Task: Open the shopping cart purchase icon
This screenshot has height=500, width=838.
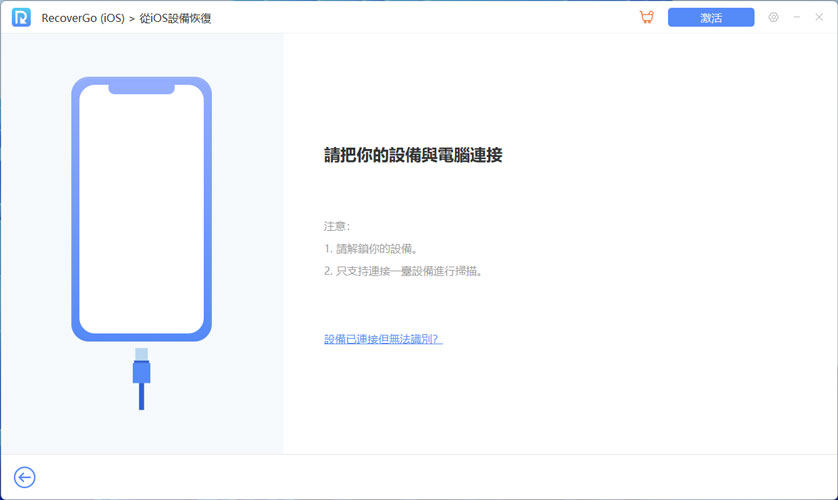Action: [x=647, y=17]
